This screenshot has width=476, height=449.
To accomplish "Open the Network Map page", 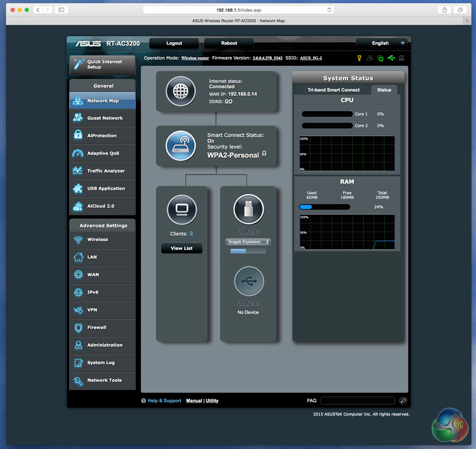I will pyautogui.click(x=102, y=100).
